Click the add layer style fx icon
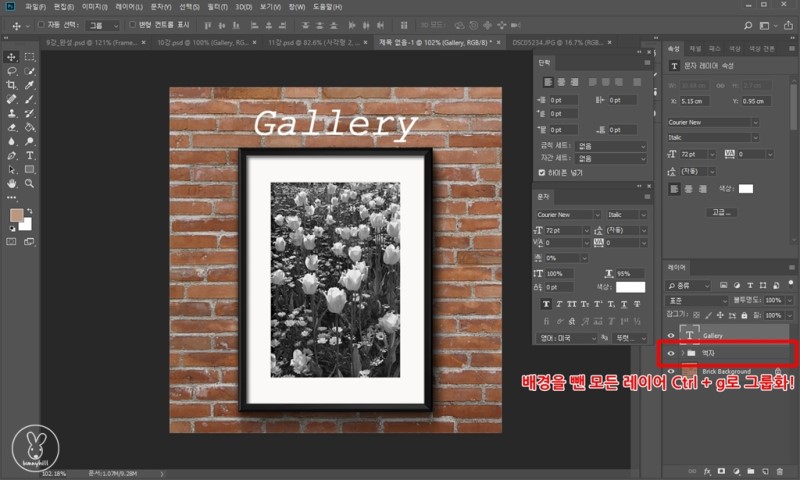The width and height of the screenshot is (800, 480). [x=707, y=470]
